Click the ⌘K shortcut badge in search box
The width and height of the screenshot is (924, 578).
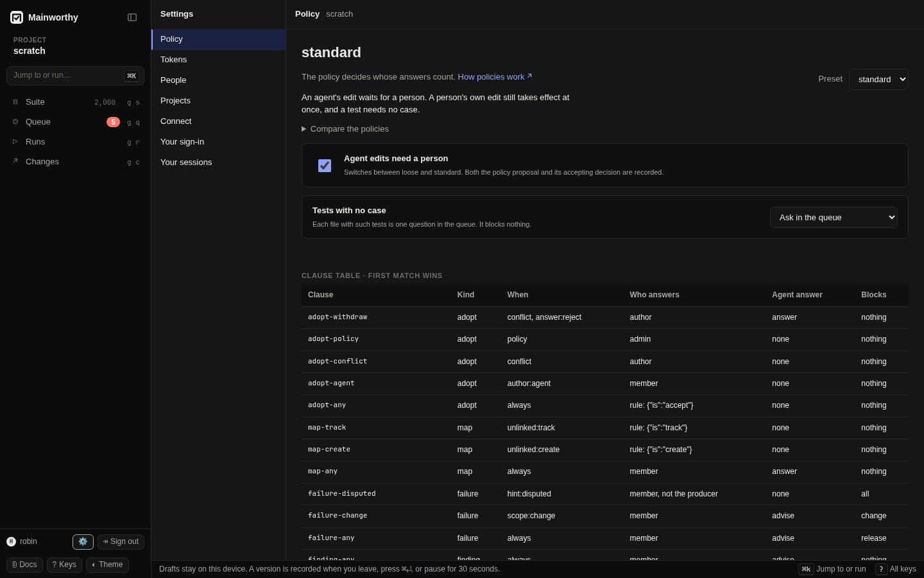tap(132, 76)
